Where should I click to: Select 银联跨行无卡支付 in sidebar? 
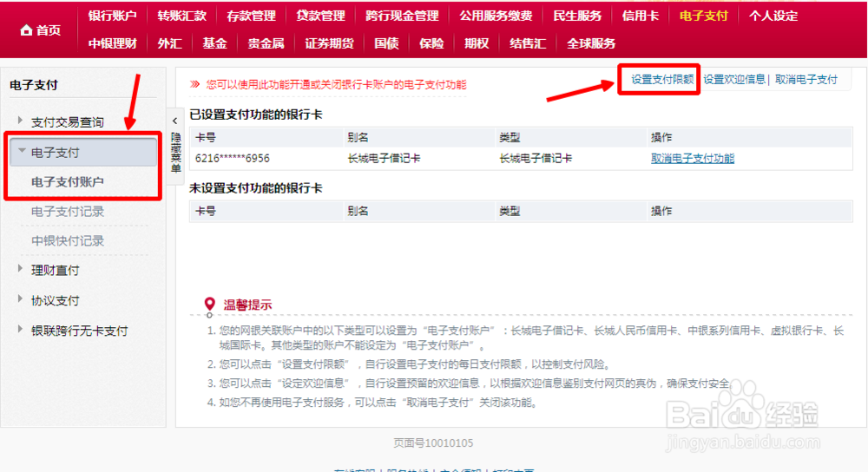pyautogui.click(x=79, y=331)
